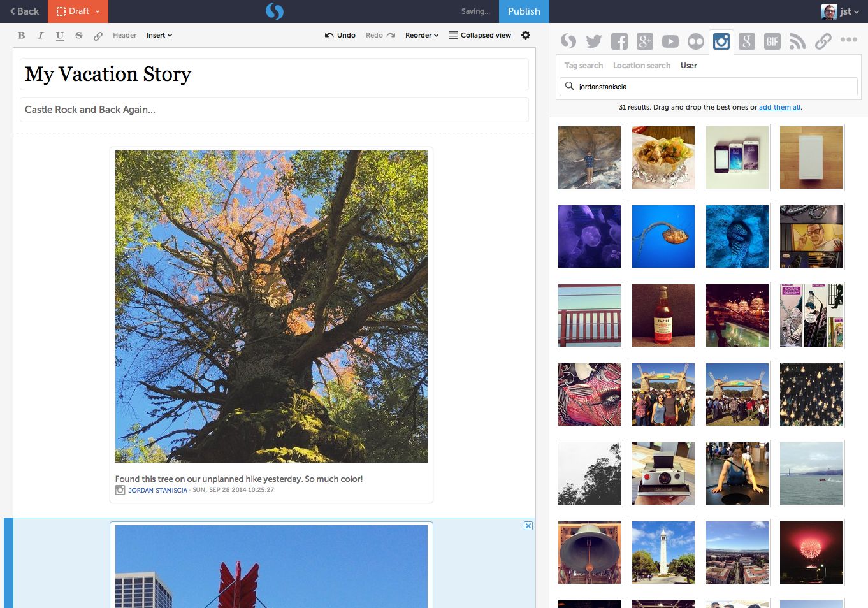Edit the 'Castle Rock and Back Again...' description

click(274, 110)
